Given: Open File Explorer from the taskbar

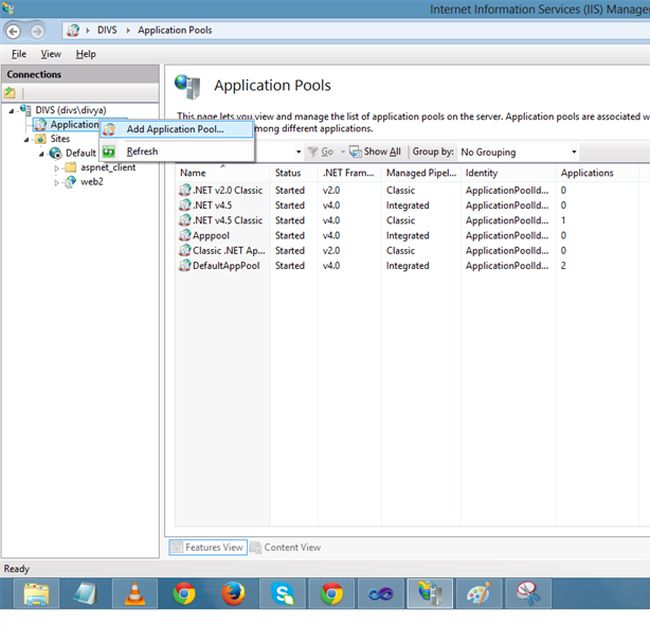Looking at the screenshot, I should [36, 594].
